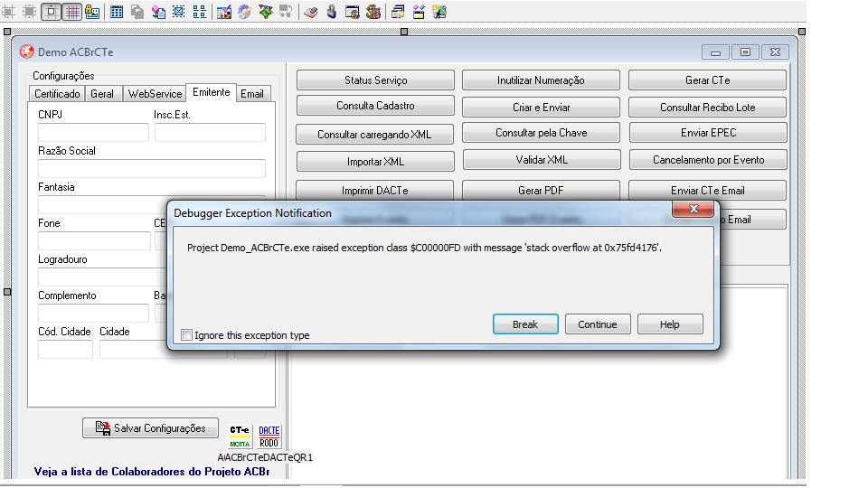Click the Importar XML button

pos(375,162)
